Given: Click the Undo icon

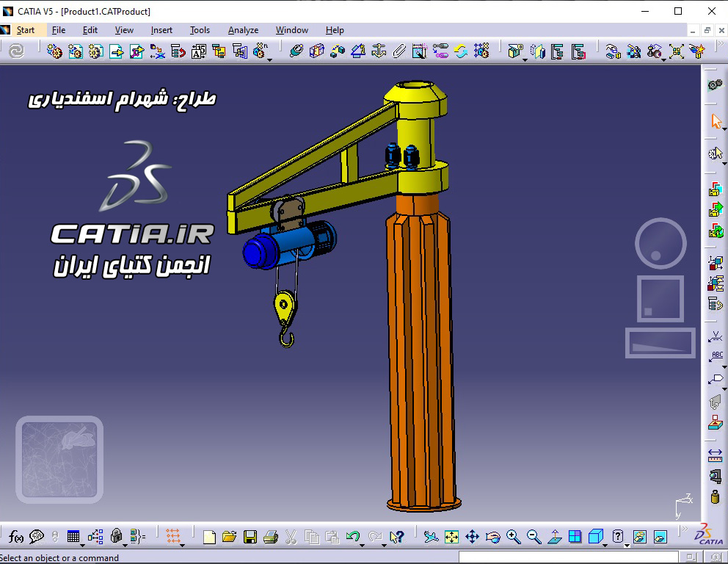Looking at the screenshot, I should [352, 536].
